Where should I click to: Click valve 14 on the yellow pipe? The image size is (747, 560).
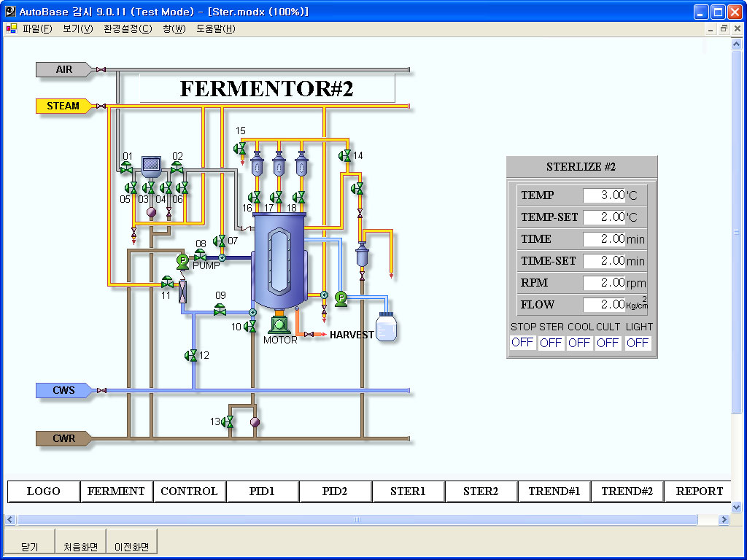click(344, 155)
